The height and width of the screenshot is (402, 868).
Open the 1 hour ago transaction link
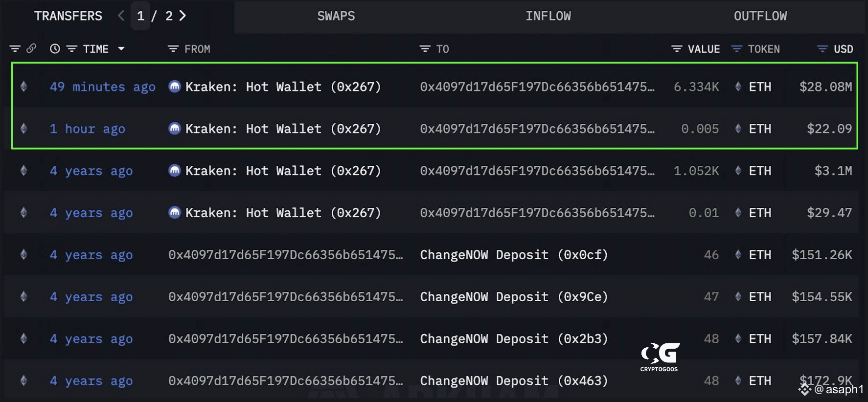tap(88, 129)
